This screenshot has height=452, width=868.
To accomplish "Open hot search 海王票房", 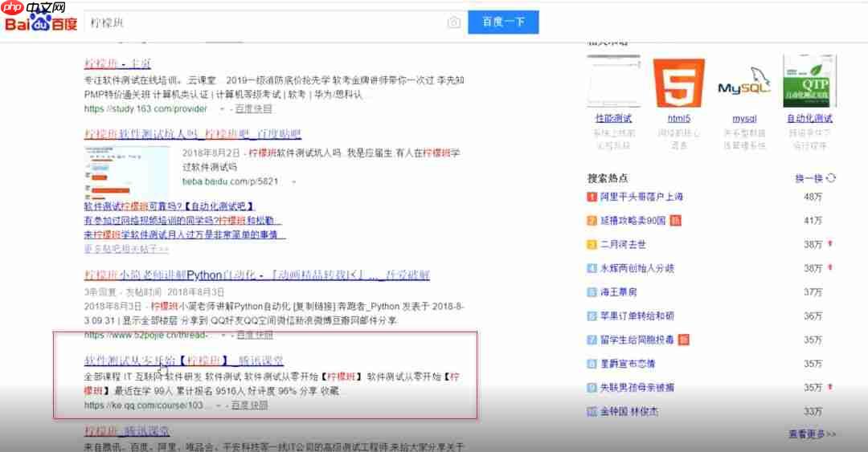I will (x=618, y=292).
